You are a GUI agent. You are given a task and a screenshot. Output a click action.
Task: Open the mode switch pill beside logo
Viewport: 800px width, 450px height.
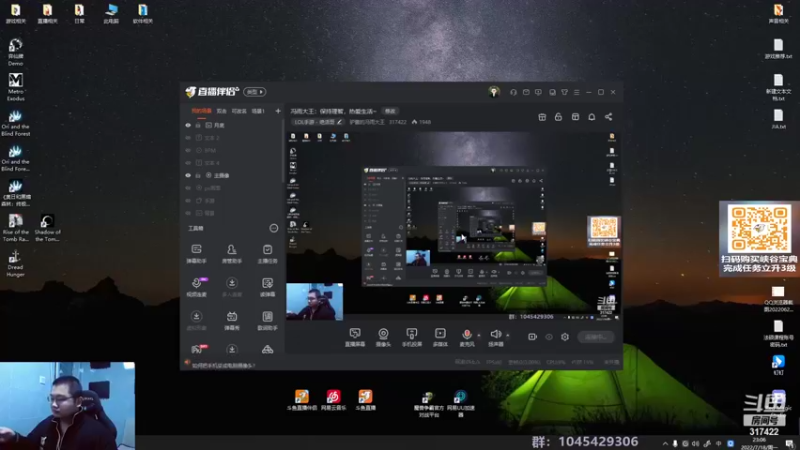pos(255,92)
